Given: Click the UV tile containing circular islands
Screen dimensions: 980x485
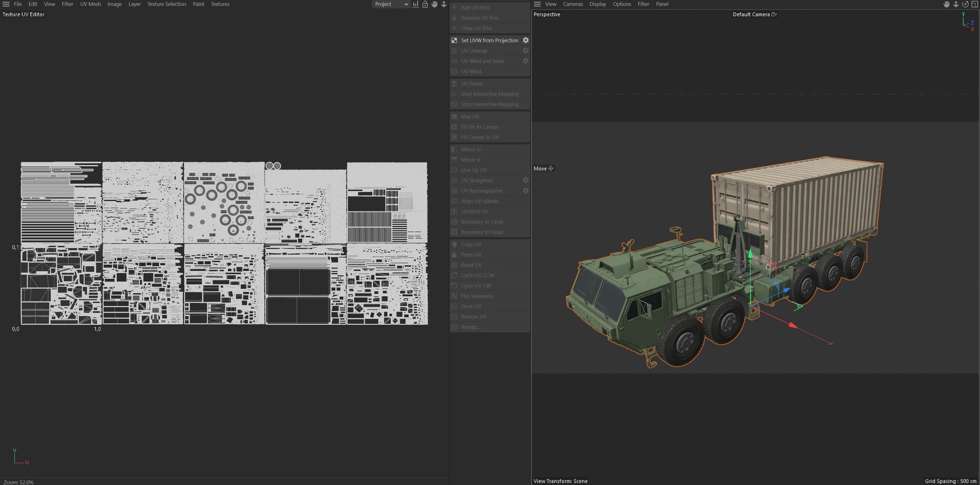Looking at the screenshot, I should pos(224,203).
